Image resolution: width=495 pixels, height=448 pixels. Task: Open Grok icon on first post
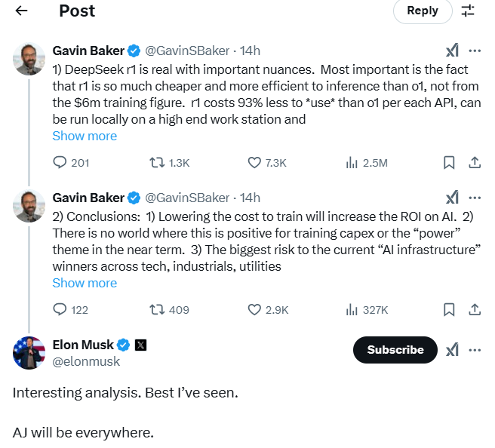click(452, 51)
